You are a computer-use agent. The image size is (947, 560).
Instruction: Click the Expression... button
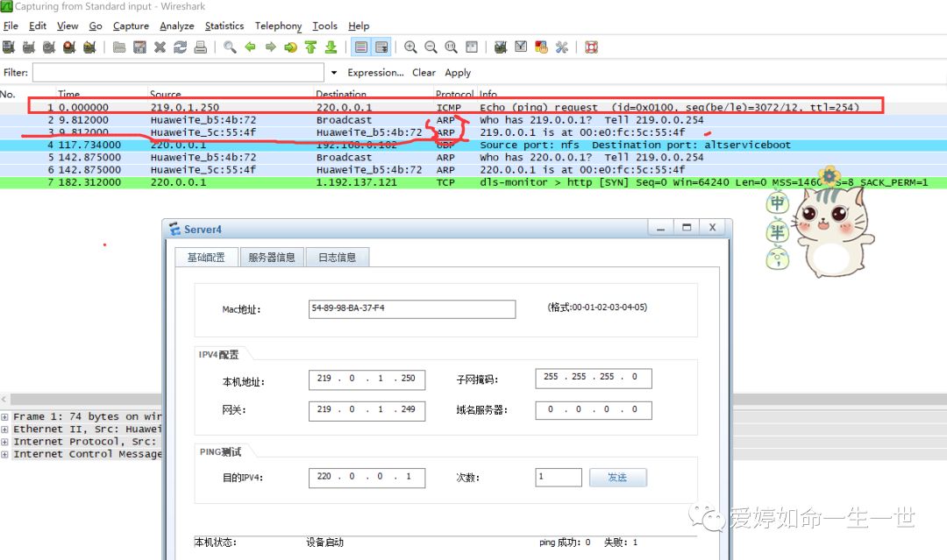[375, 73]
